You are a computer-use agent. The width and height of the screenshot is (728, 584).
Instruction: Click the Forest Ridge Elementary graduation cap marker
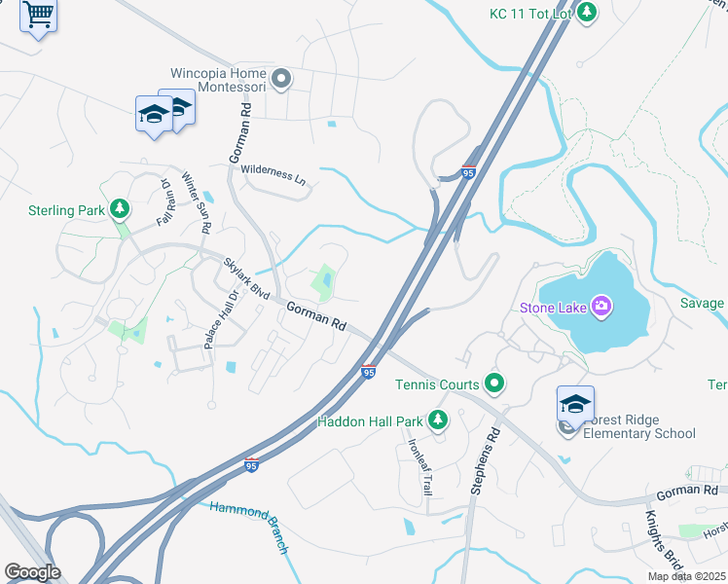tap(576, 405)
